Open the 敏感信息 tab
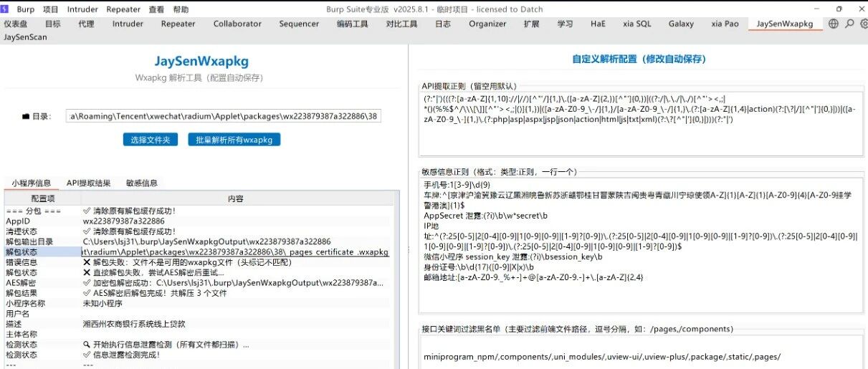Screen dimensions: 868x369 (x=141, y=183)
